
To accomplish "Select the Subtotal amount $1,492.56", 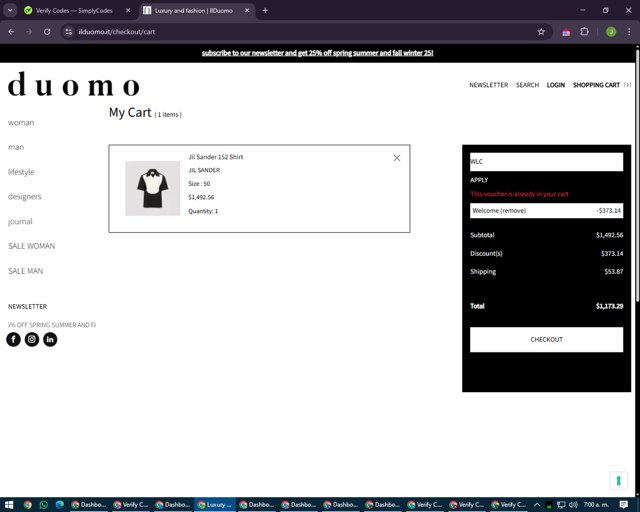I will 609,235.
